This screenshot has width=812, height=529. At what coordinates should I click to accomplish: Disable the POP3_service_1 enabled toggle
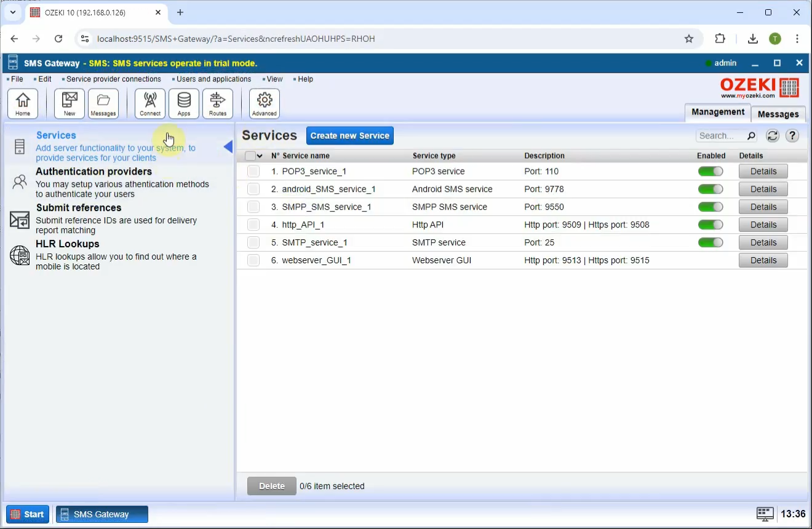(x=710, y=172)
